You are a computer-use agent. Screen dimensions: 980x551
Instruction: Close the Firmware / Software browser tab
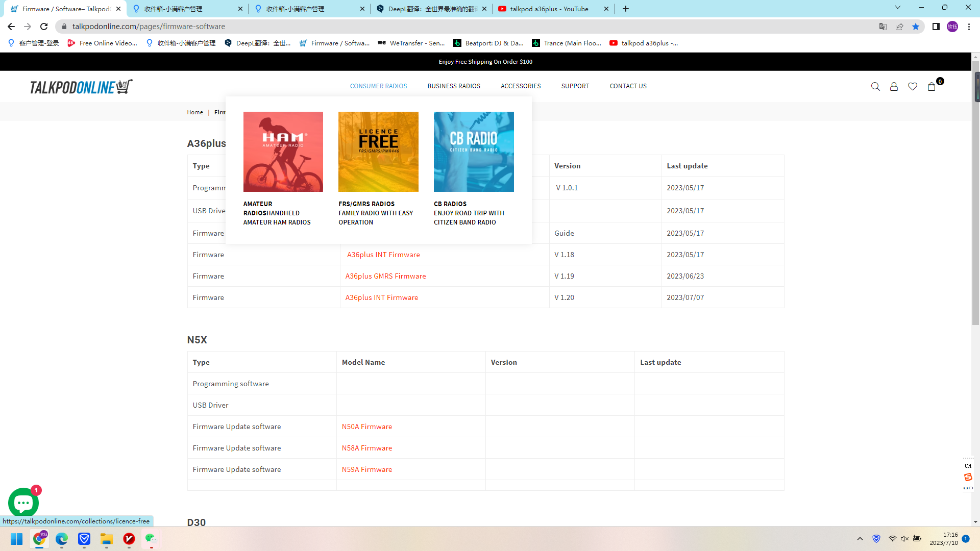click(118, 9)
